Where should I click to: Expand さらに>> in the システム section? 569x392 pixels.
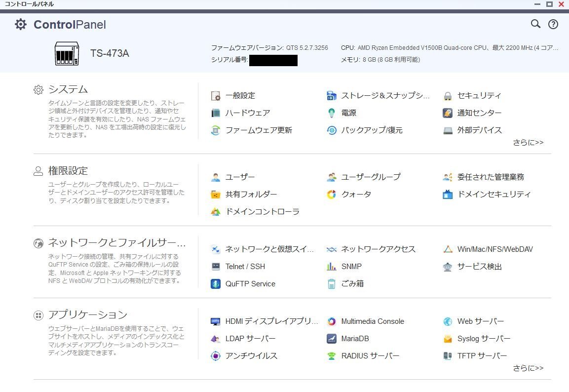(528, 142)
